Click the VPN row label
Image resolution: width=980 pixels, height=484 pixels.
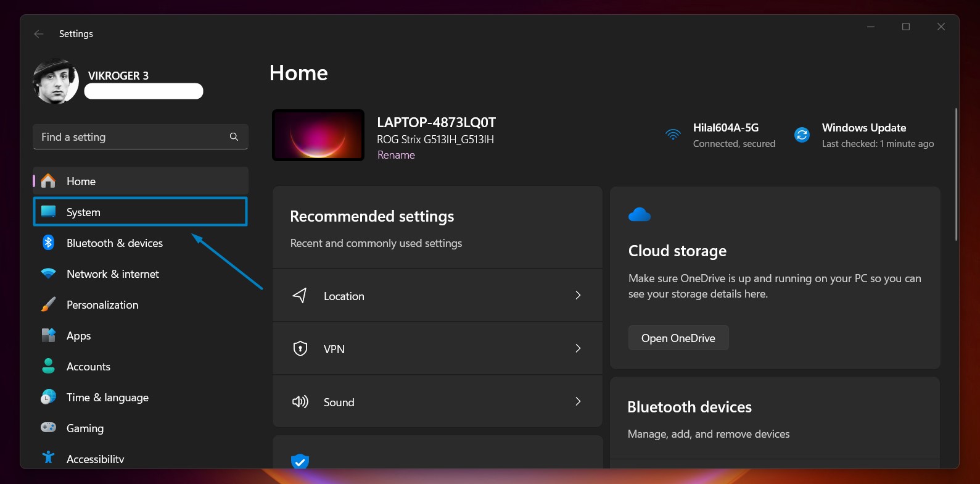coord(334,349)
